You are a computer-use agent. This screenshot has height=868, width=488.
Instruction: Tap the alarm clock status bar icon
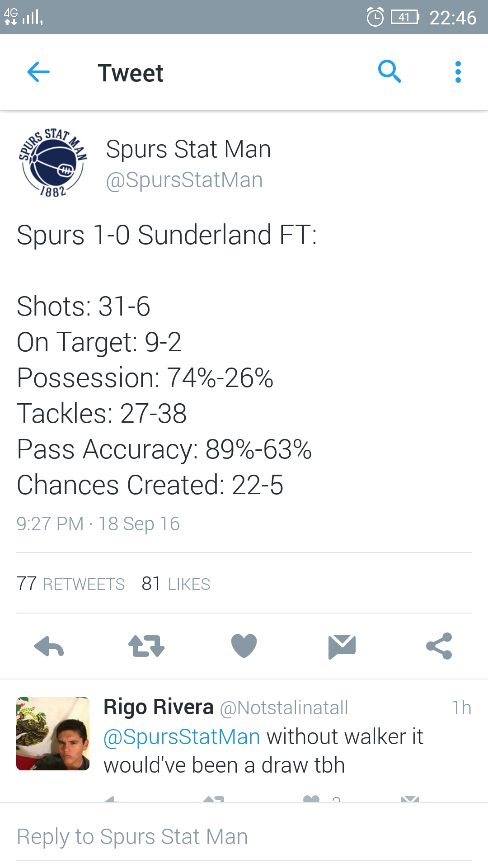click(375, 18)
